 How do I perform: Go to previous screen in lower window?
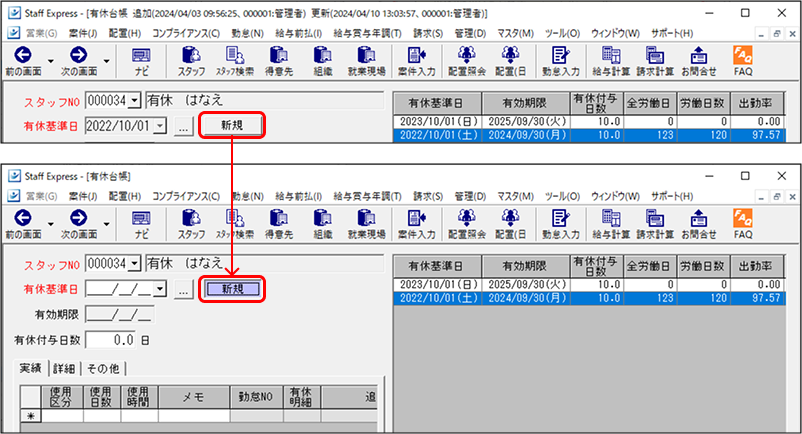pos(23,224)
